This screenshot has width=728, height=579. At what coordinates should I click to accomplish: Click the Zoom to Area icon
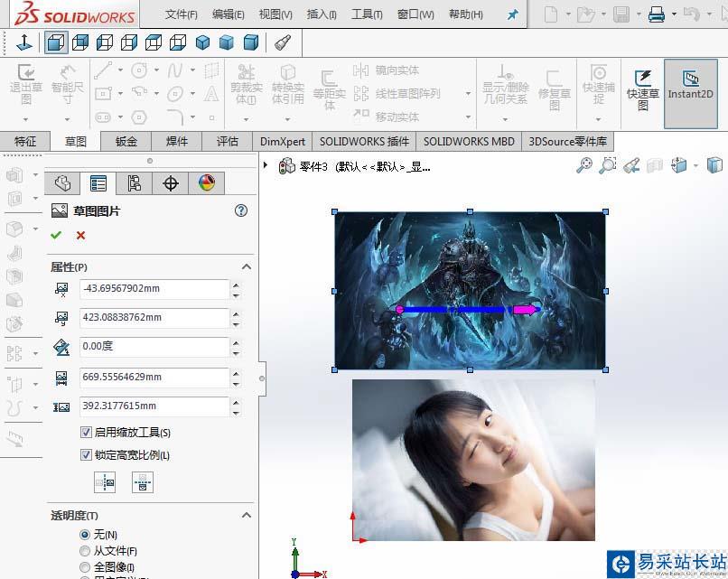(607, 165)
